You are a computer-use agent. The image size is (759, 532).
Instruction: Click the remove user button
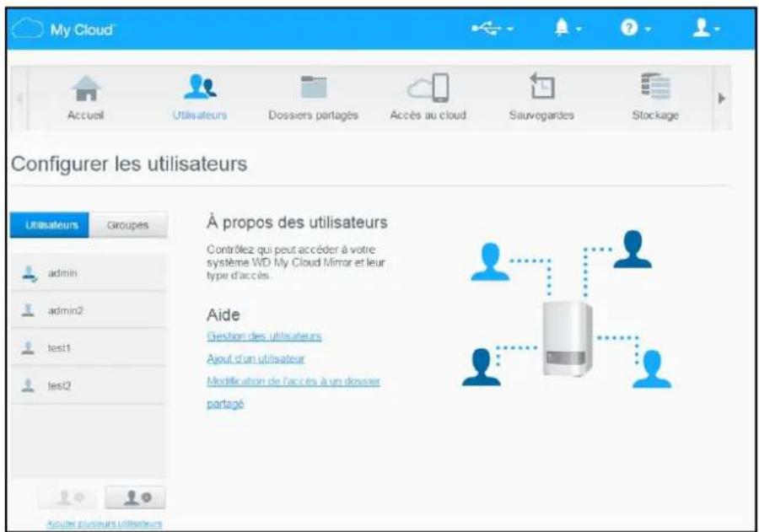pyautogui.click(x=69, y=497)
